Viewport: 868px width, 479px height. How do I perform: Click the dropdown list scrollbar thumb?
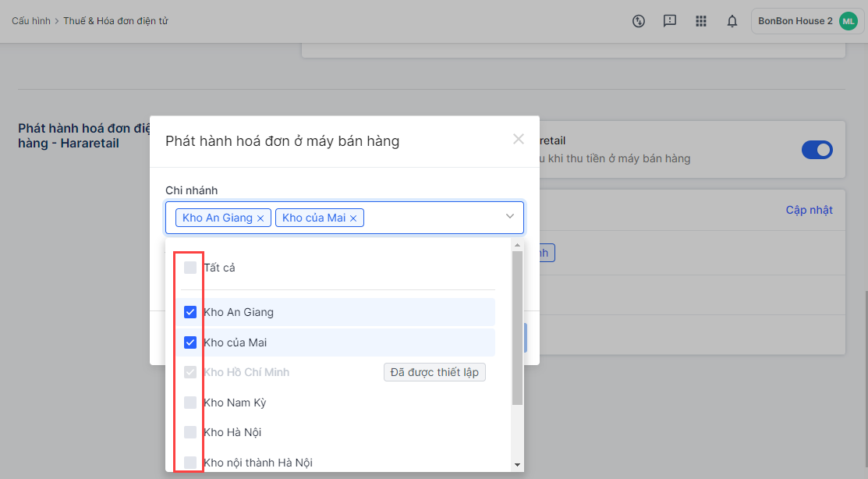coord(517,328)
